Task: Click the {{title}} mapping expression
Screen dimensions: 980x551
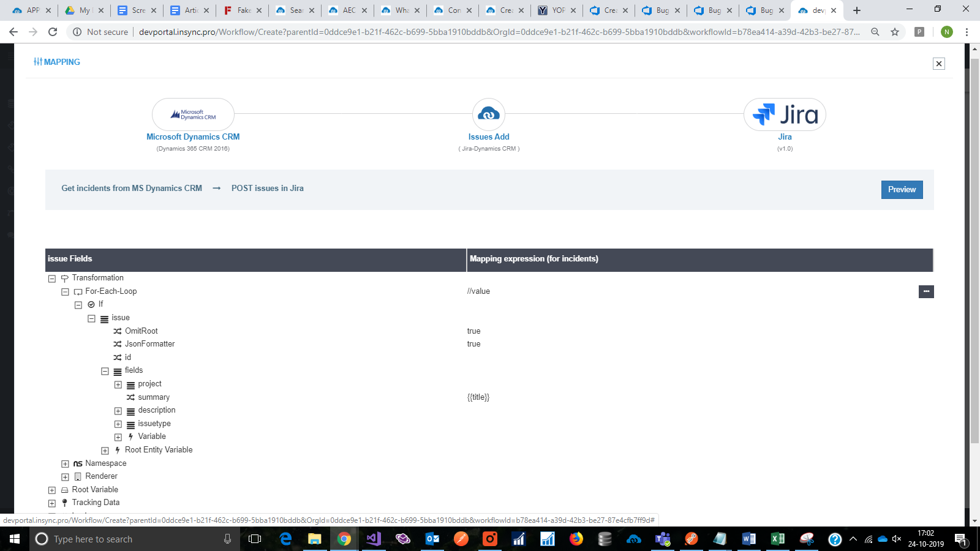Action: [x=478, y=397]
